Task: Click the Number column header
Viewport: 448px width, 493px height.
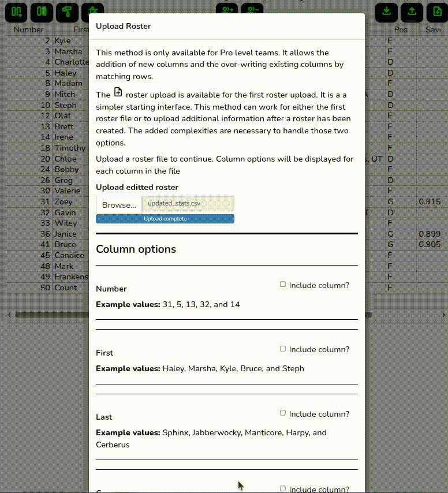Action: [28, 29]
